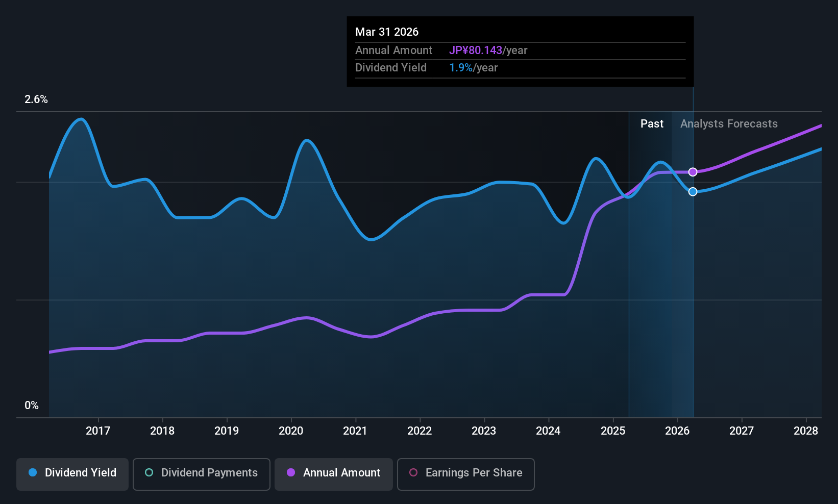
Task: Click the "Past" region label
Action: pyautogui.click(x=652, y=124)
